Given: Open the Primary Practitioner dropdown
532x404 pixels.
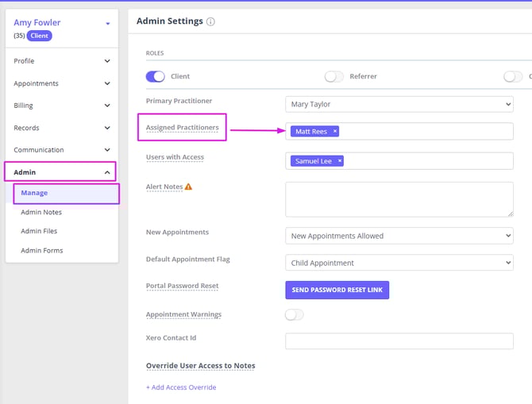Looking at the screenshot, I should coord(399,104).
